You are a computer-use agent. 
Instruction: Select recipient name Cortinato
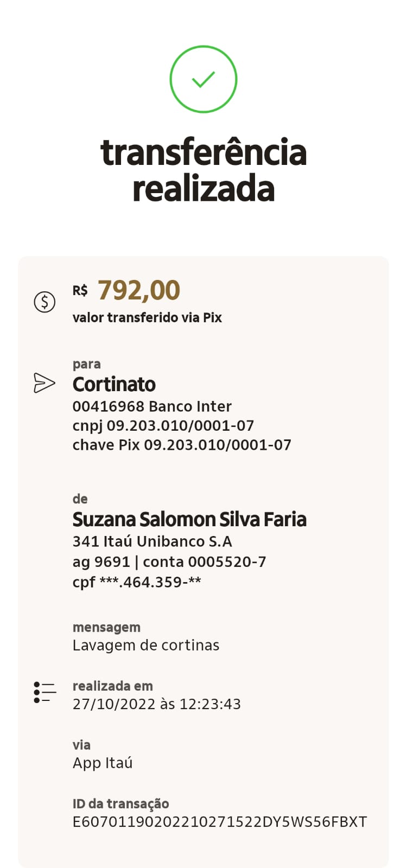[114, 384]
